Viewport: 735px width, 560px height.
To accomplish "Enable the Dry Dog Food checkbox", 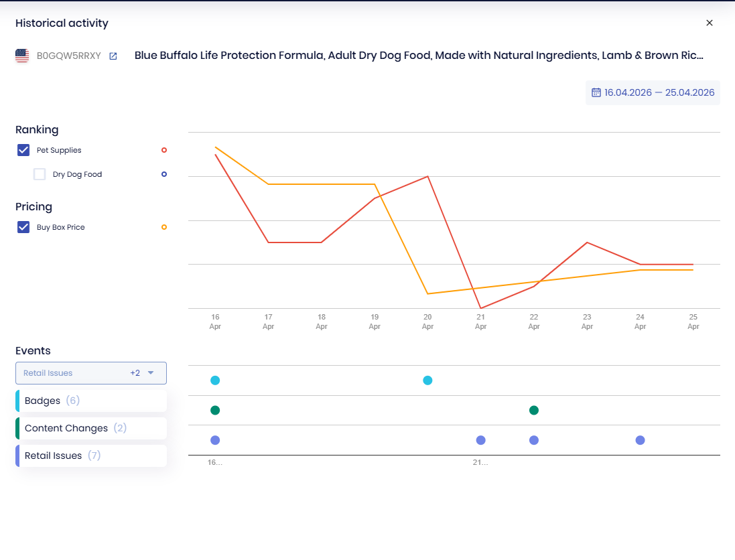I will click(40, 174).
